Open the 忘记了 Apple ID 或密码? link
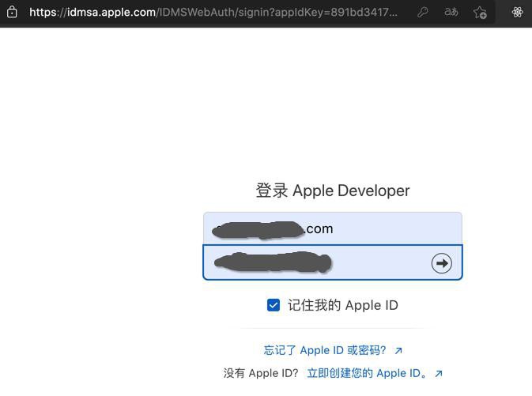This screenshot has height=396, width=532. [x=325, y=350]
